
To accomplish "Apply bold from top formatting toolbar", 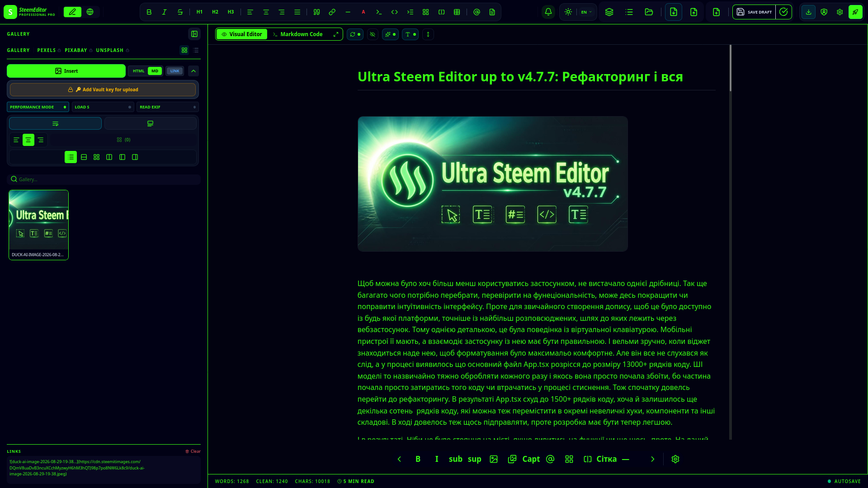I will [149, 12].
